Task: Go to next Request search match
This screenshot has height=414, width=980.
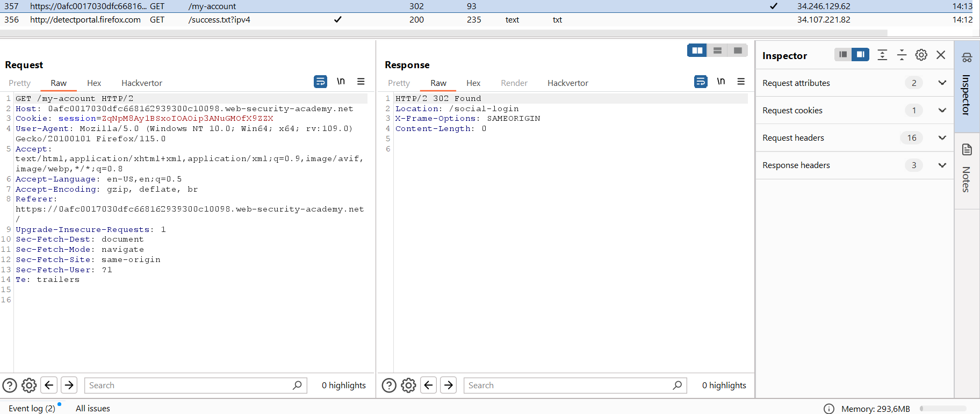Action: coord(69,385)
